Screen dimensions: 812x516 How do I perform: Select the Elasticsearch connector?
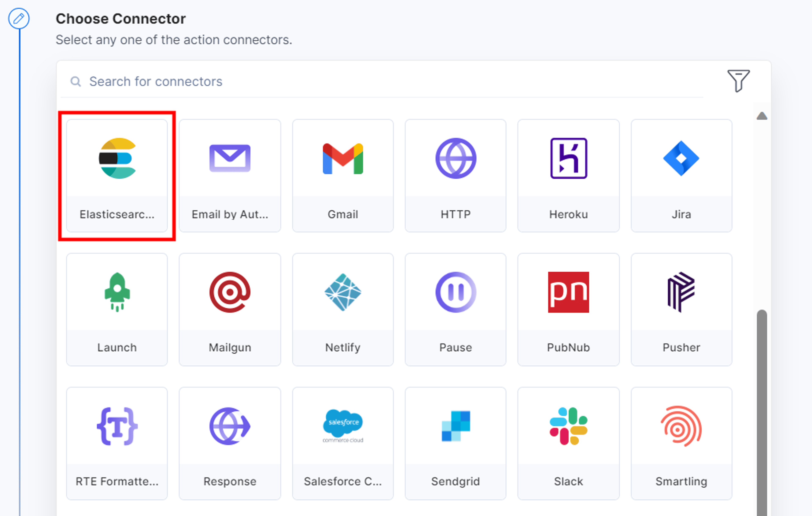(117, 175)
